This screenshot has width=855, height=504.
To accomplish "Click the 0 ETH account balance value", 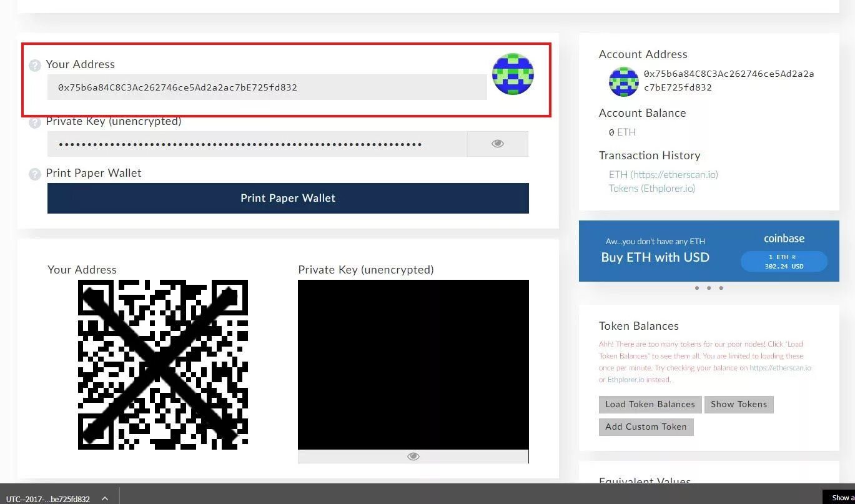I will point(622,132).
